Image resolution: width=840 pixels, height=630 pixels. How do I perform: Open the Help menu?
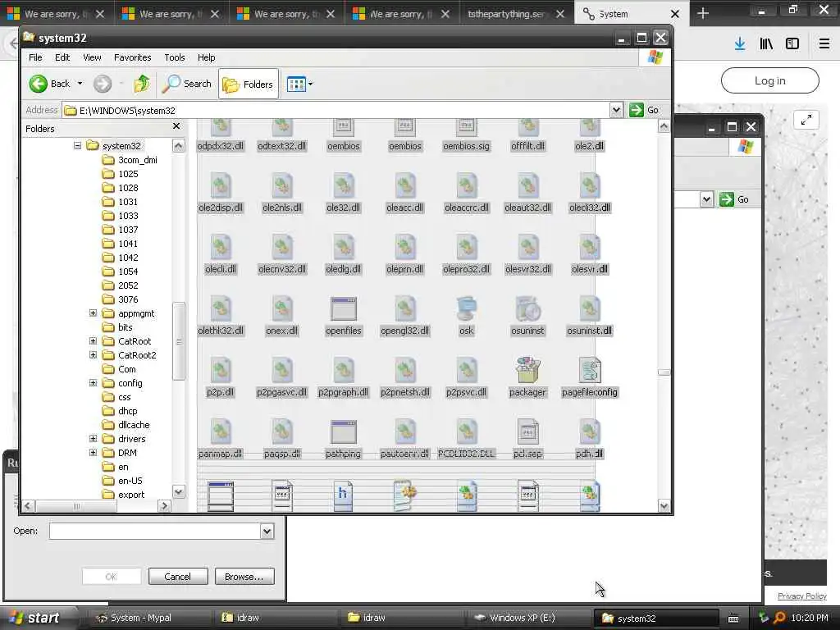(206, 57)
